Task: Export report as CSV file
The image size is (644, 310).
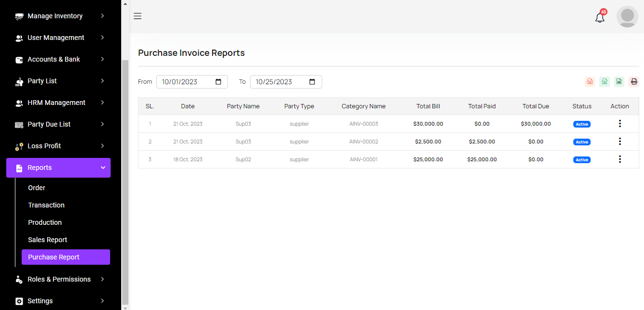Action: pos(605,82)
